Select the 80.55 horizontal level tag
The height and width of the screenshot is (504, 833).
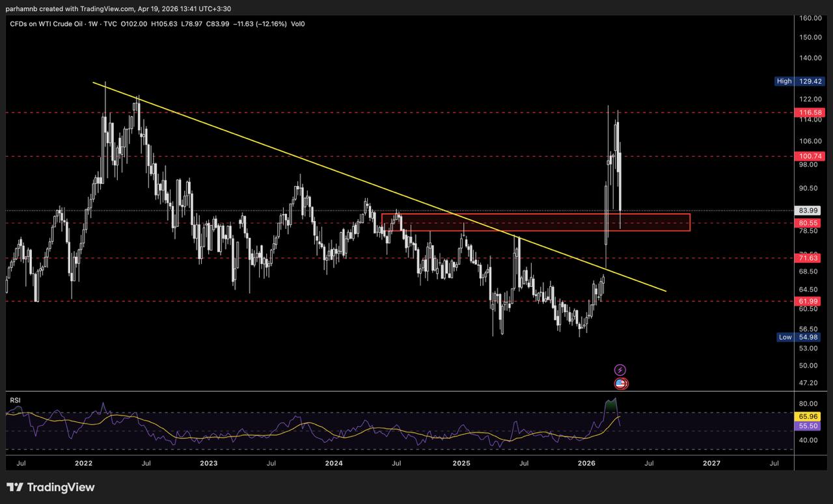(810, 222)
